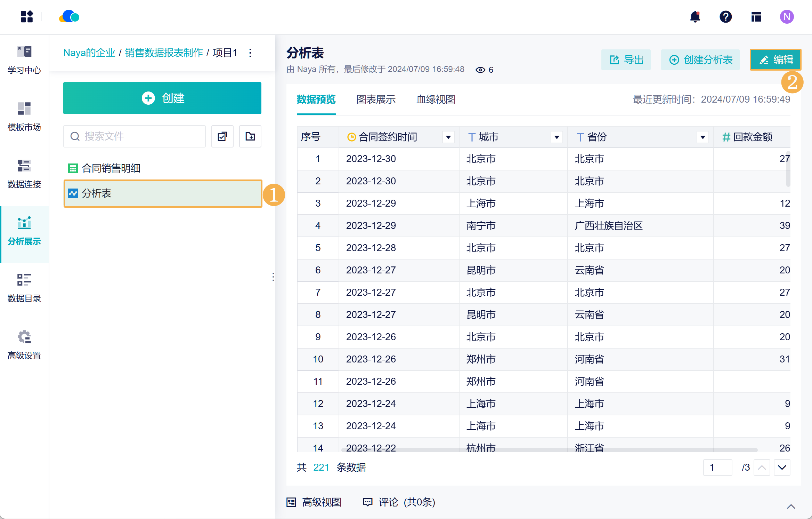The height and width of the screenshot is (519, 812).
Task: Click the horizontal table scrollbar
Action: (x=549, y=450)
